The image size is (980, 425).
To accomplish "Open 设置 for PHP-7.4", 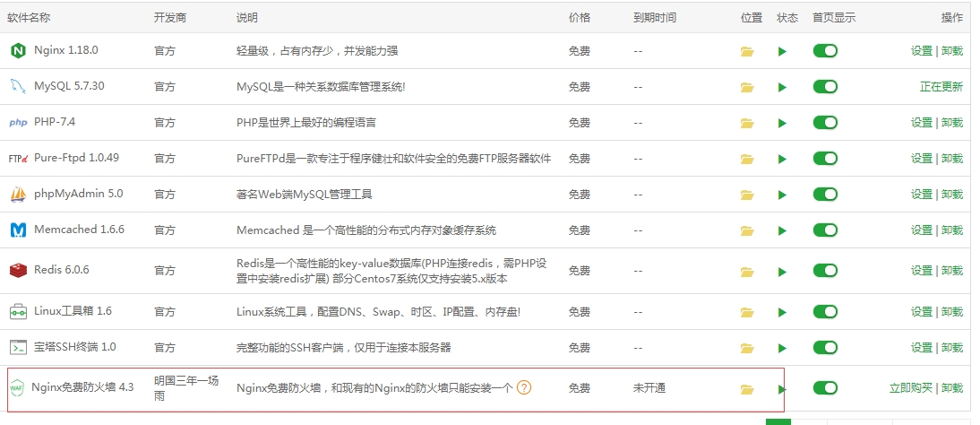I will 921,123.
